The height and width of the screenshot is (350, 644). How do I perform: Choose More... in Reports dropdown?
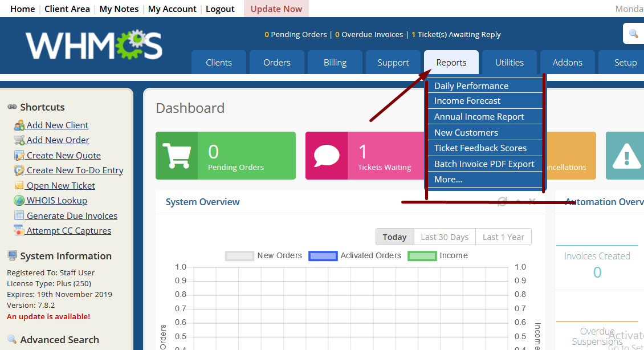485,180
